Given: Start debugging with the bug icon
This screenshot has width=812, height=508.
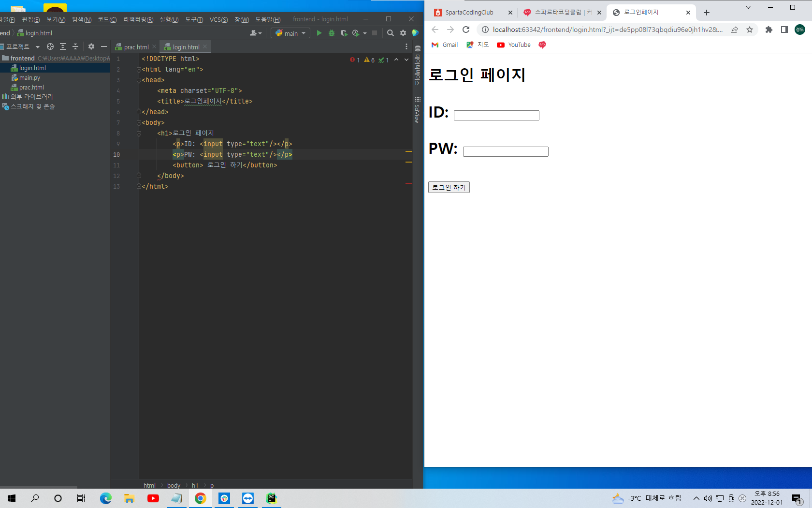Looking at the screenshot, I should [332, 33].
